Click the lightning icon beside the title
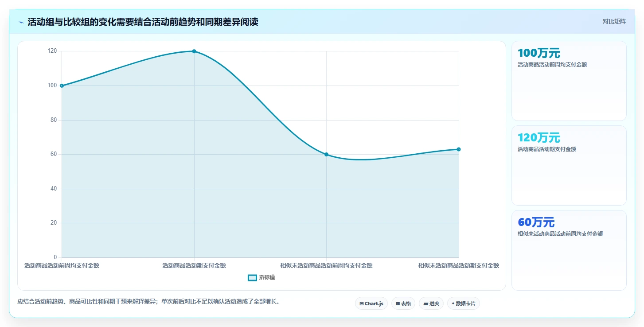This screenshot has height=327, width=644. point(21,22)
